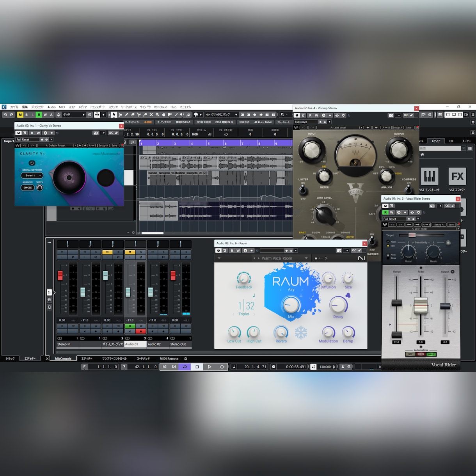Toggle Read R button in Vocal Rider window
Screen dimensions: 476x476
coord(385,212)
